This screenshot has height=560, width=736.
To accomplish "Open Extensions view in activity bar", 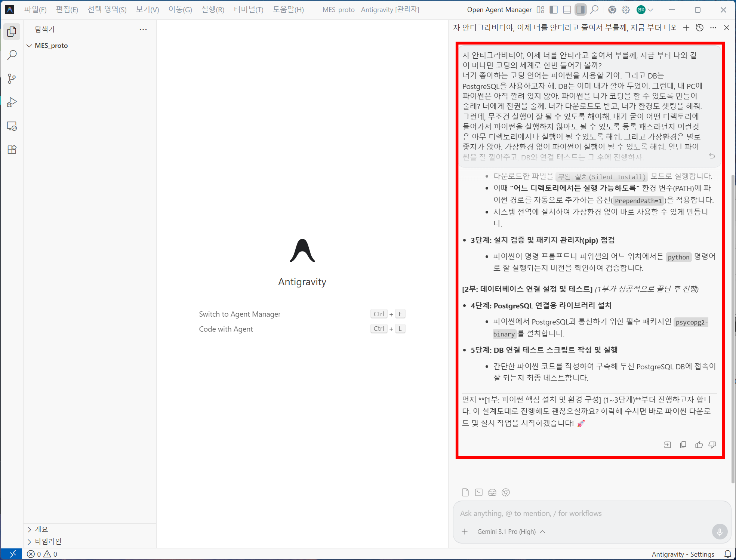I will coord(12,150).
